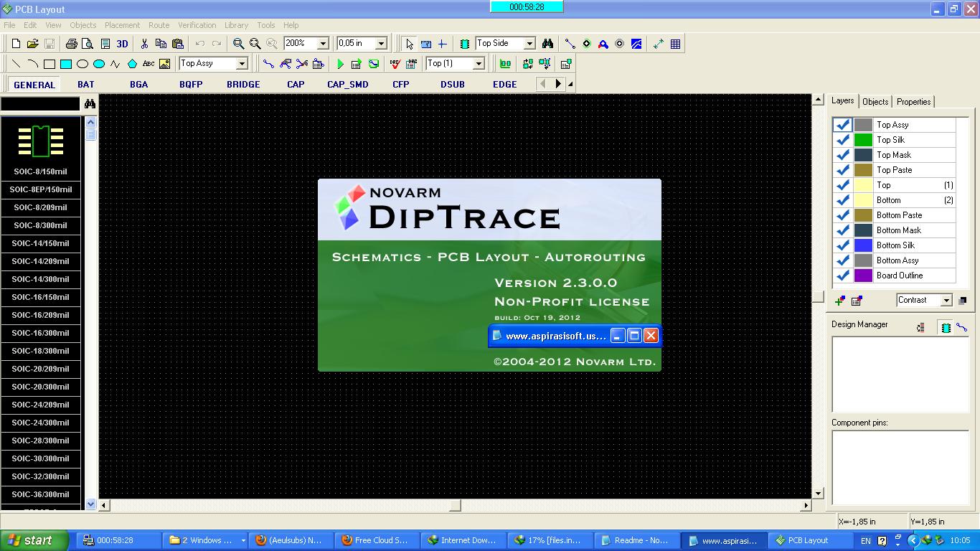Set the origin with crosshair tool
980x551 pixels.
[442, 44]
